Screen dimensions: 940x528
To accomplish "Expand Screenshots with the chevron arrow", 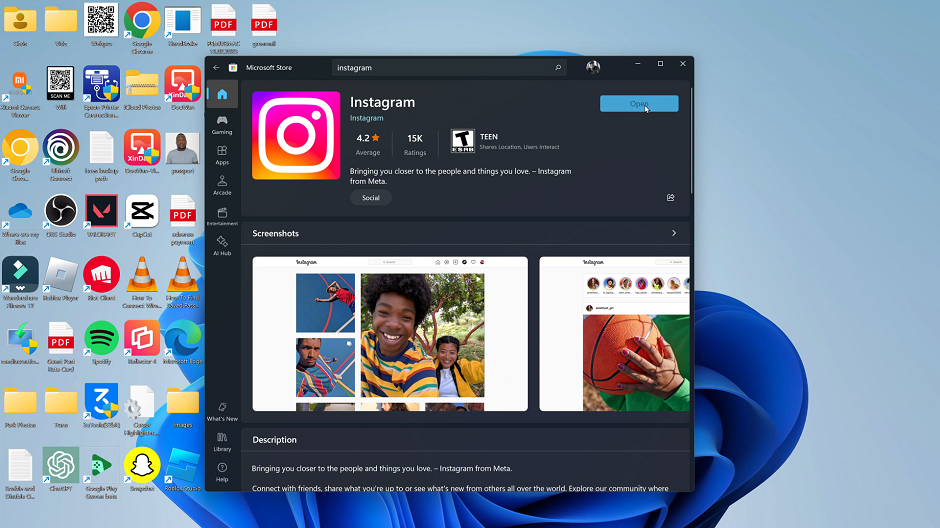I will [674, 233].
